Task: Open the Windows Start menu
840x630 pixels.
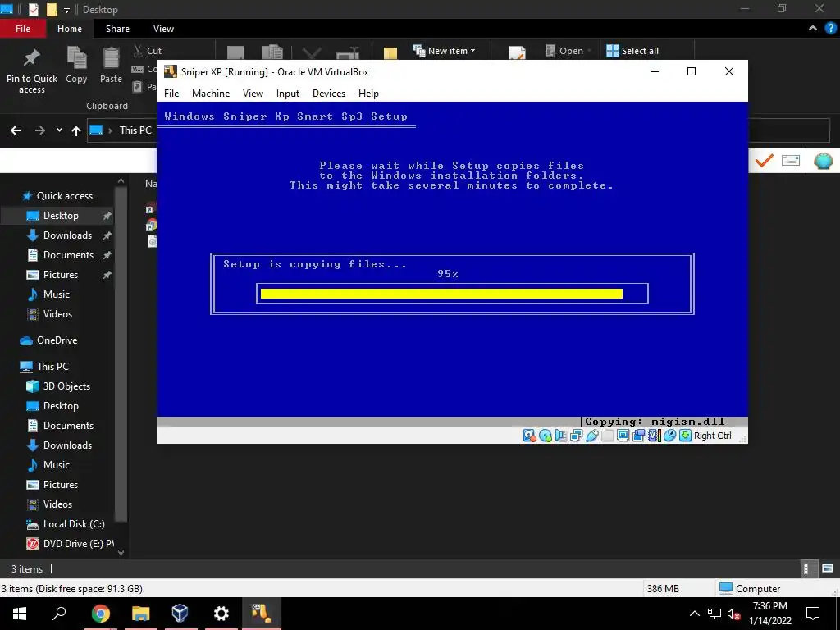Action: click(20, 614)
